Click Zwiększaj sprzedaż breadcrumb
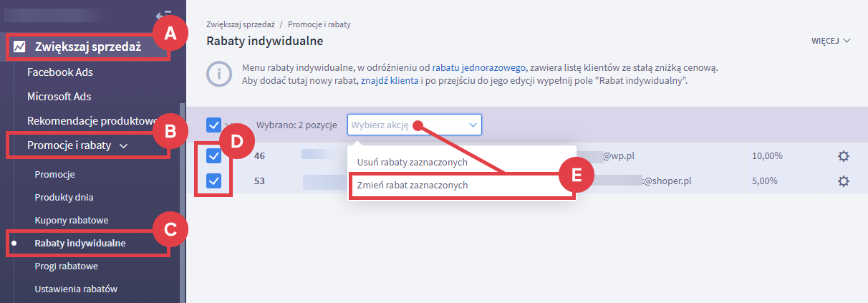868x303 pixels. click(240, 24)
